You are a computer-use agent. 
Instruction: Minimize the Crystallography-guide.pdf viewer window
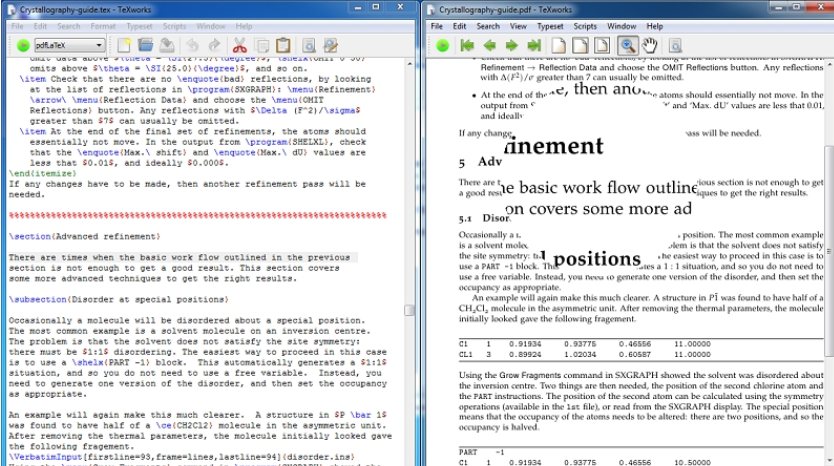point(778,7)
